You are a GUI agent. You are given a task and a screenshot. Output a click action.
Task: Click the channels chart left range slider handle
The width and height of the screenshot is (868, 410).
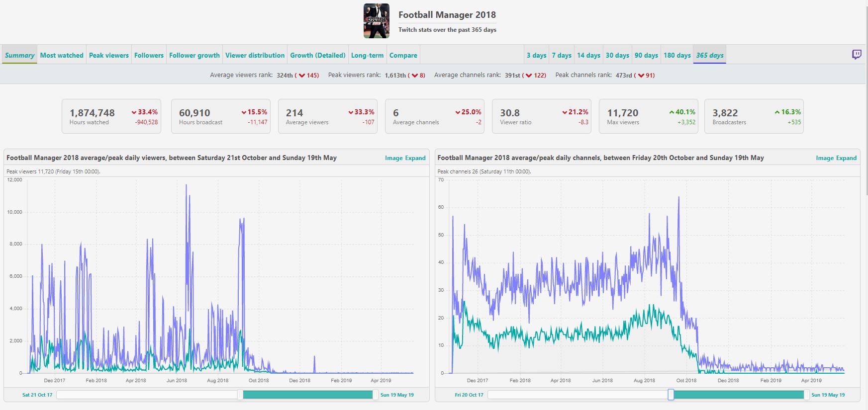671,395
